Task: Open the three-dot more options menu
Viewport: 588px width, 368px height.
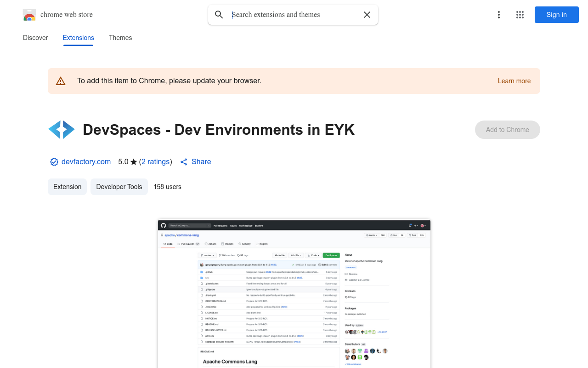Action: [499, 15]
